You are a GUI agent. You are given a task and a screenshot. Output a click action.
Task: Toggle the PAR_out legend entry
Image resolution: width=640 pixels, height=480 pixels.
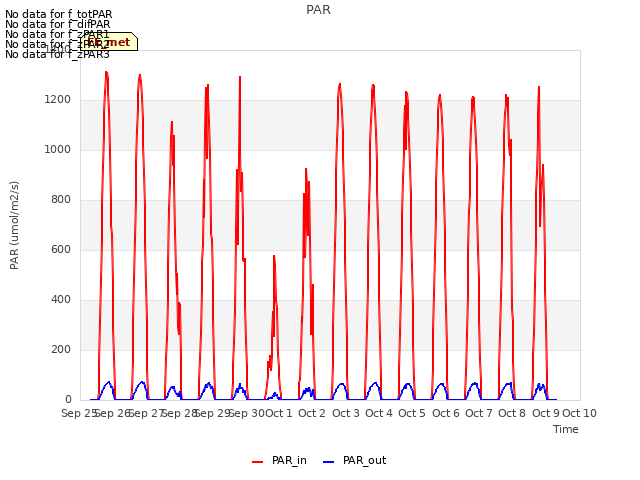tap(354, 460)
